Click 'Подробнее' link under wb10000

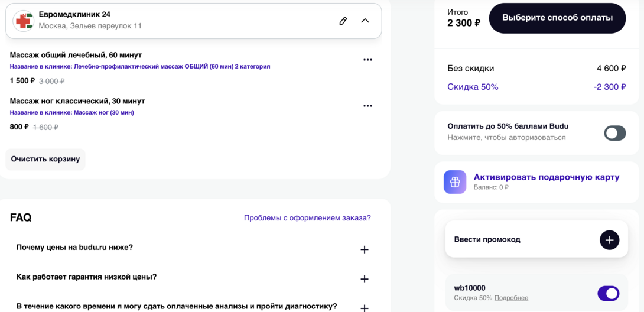point(511,298)
